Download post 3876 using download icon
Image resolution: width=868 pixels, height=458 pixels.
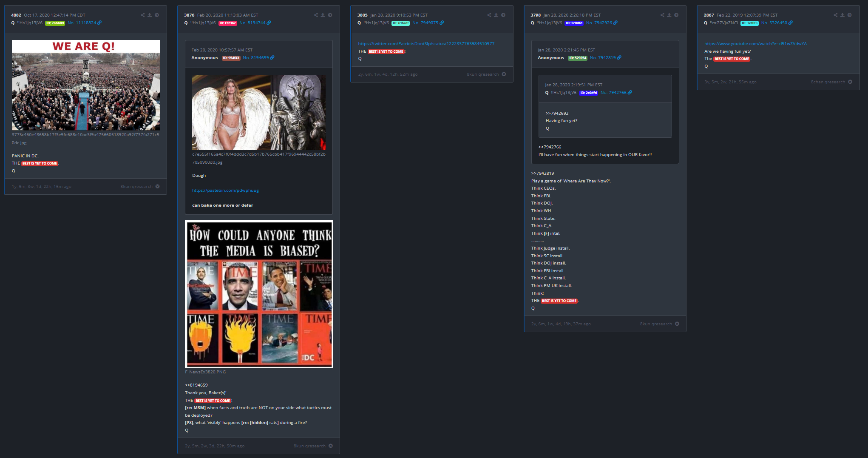[x=323, y=15]
